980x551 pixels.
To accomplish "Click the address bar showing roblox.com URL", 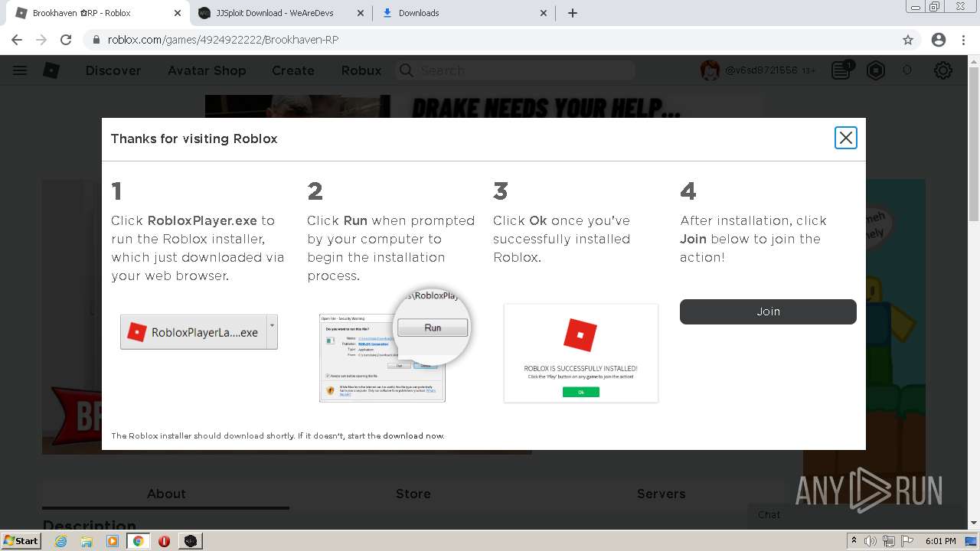I will [x=490, y=40].
